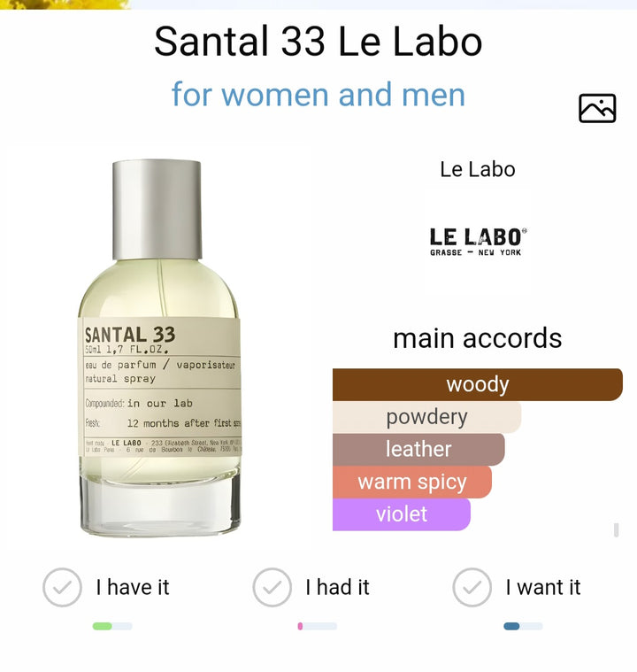Select the powdery accord bar
637x672 pixels.
click(426, 417)
